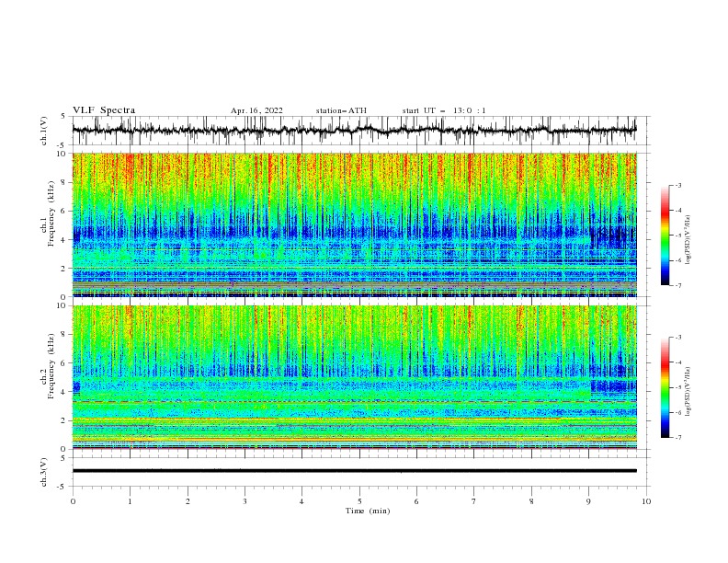Click time axis tick label "8"

(x=531, y=501)
